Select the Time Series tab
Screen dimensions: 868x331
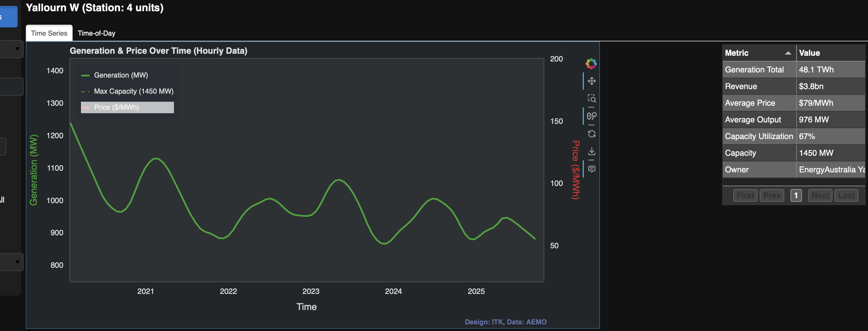point(49,33)
